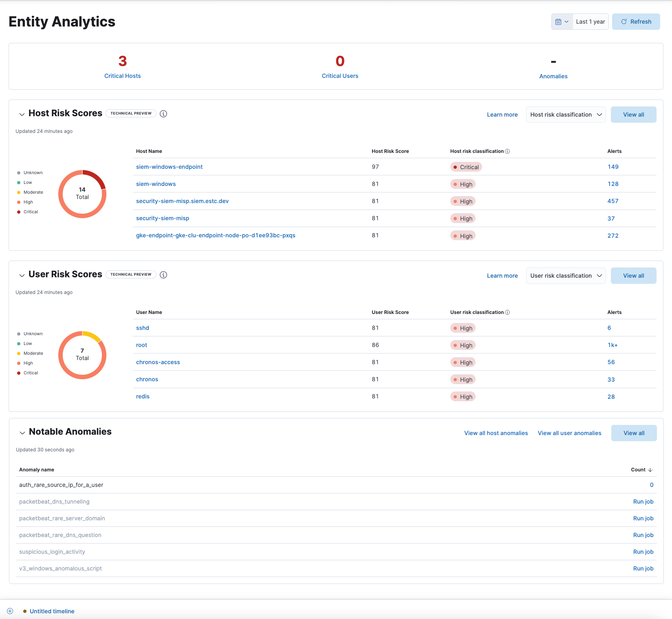Open the Host risk classification dropdown

coord(566,115)
